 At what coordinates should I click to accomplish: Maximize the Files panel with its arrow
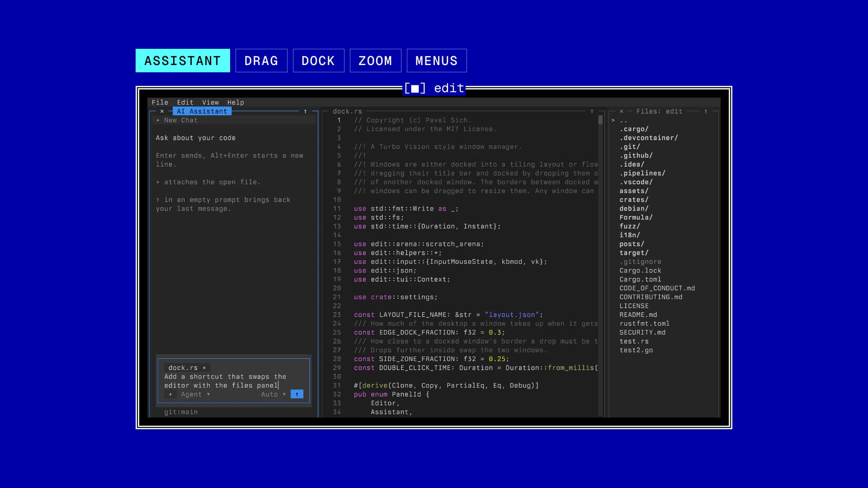pos(705,111)
